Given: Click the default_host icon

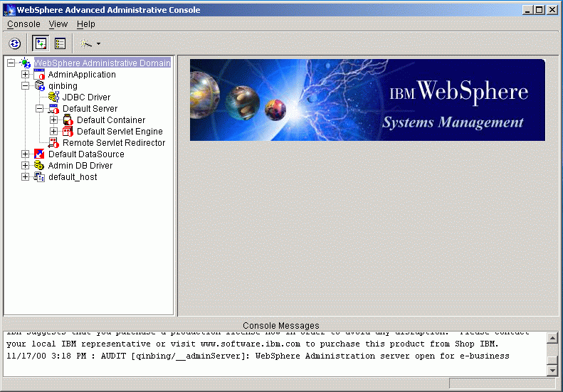Looking at the screenshot, I should click(39, 177).
